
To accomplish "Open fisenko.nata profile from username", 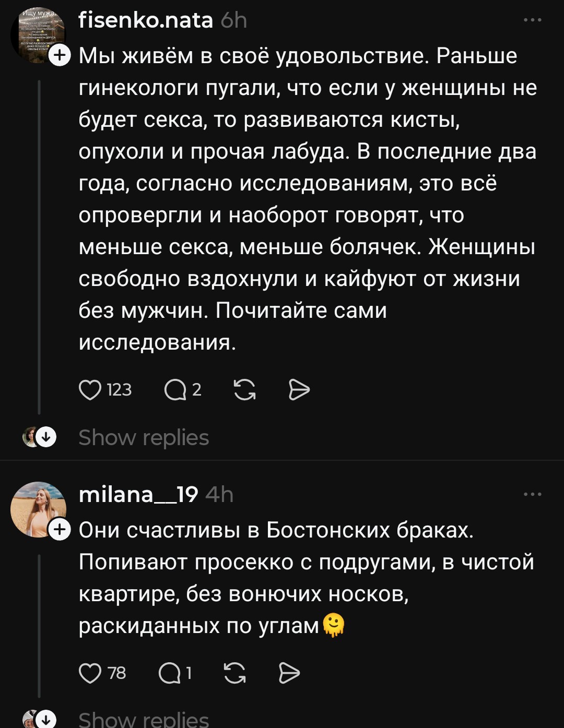I will click(x=146, y=20).
